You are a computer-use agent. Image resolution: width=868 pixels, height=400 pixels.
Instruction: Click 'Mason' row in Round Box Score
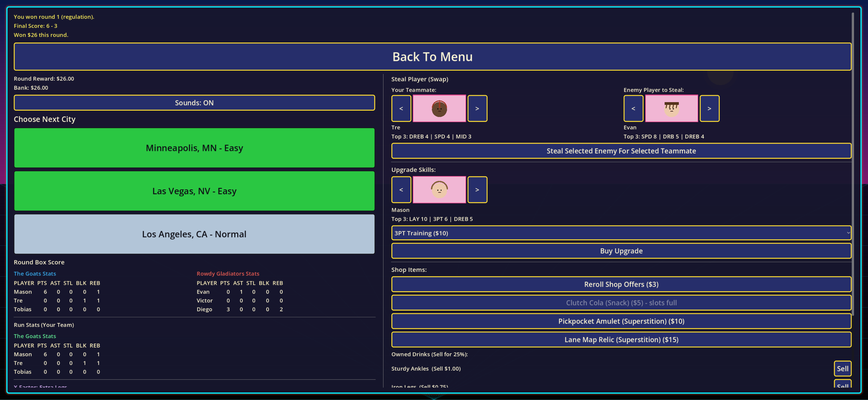[x=57, y=292]
